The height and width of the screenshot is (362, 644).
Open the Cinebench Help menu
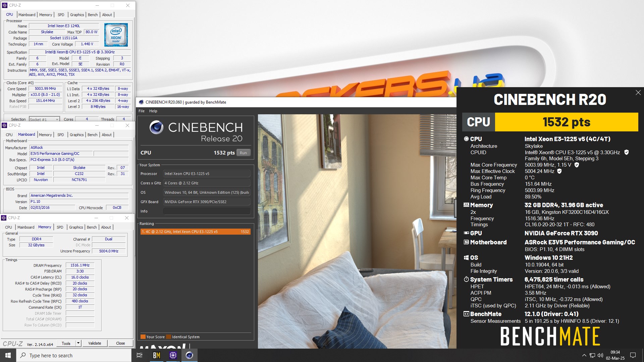tap(153, 111)
